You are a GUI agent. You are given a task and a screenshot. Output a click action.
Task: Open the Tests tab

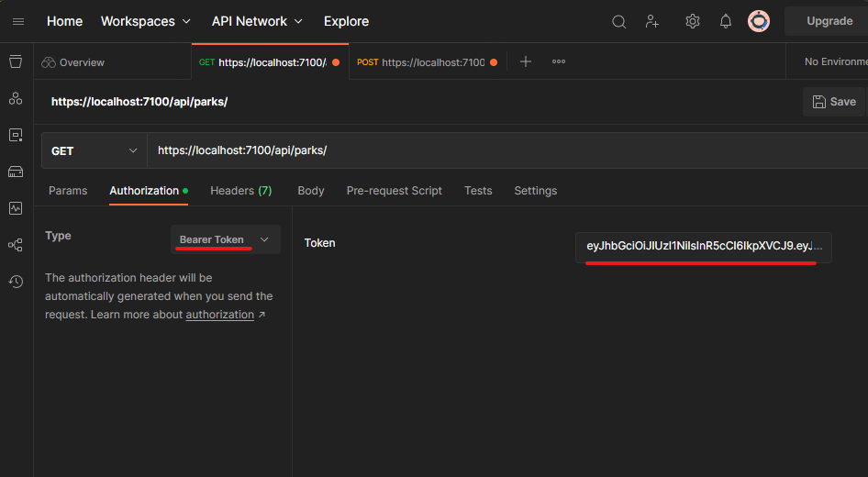[478, 191]
